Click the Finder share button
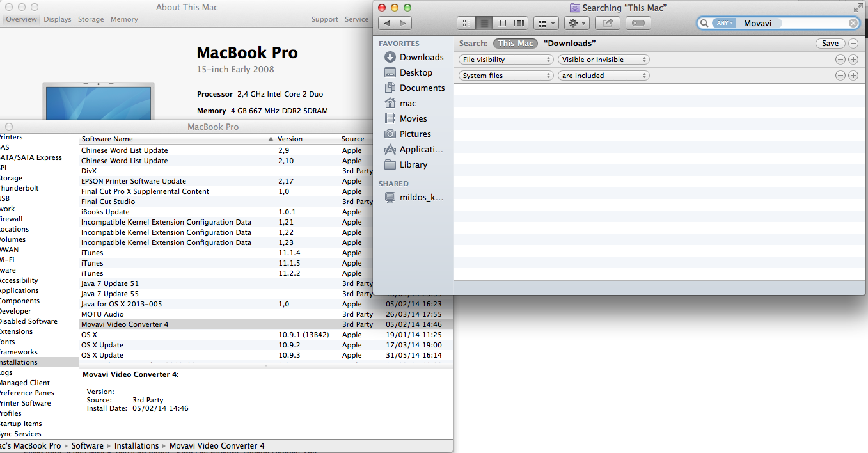This screenshot has height=453, width=868. point(607,23)
